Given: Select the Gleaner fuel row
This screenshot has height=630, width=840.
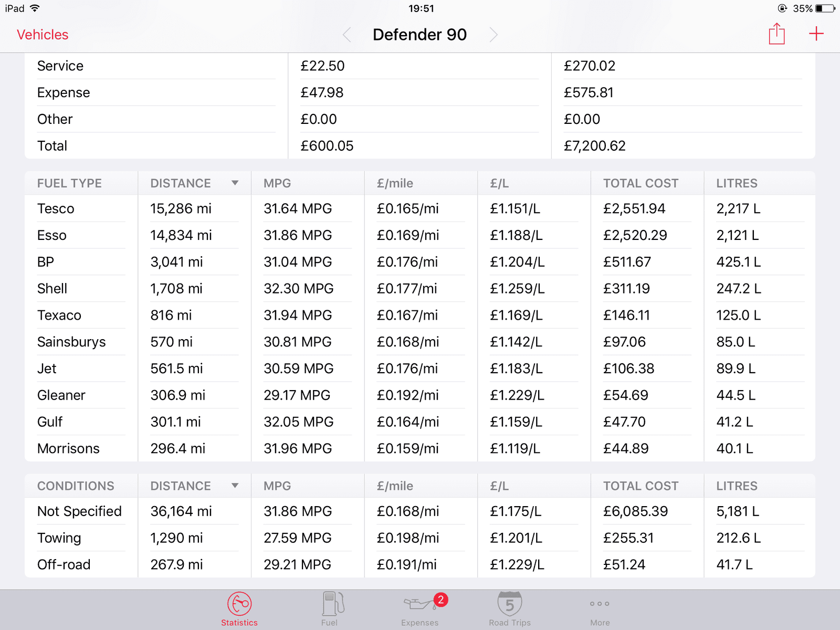Looking at the screenshot, I should [x=420, y=395].
